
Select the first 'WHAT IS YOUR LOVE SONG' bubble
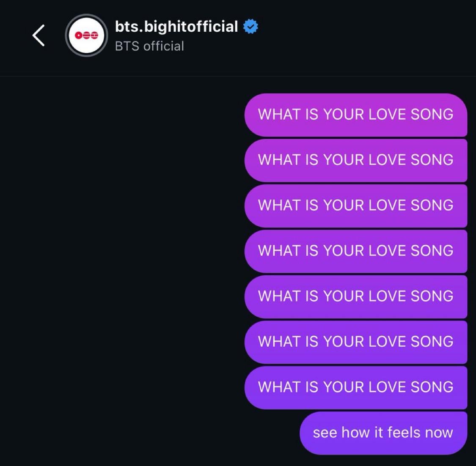[356, 115]
